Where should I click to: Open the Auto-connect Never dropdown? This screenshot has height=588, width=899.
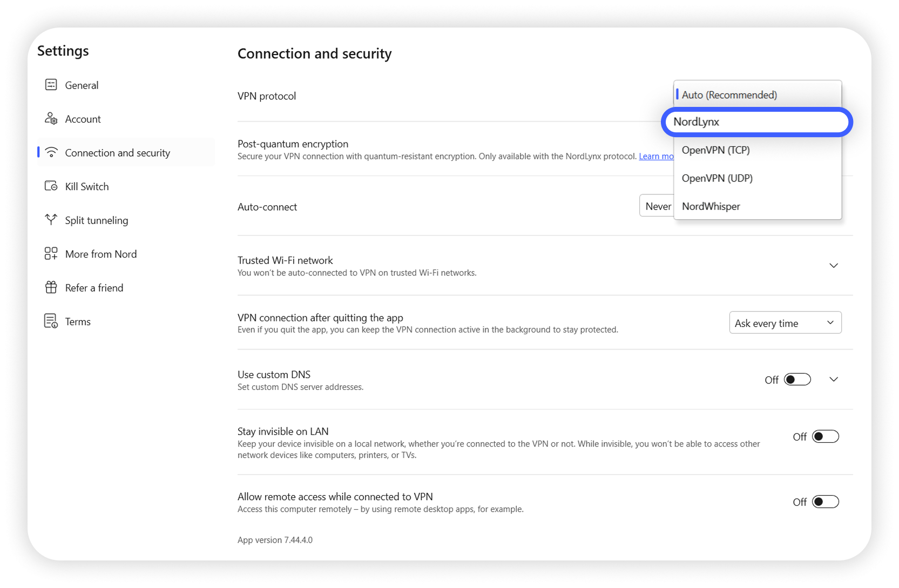tap(657, 206)
